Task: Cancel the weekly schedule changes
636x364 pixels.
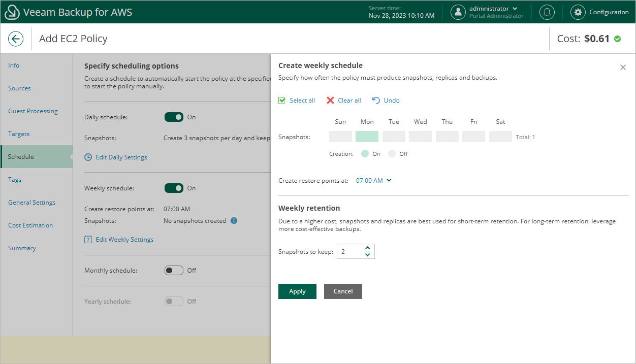Action: (343, 291)
